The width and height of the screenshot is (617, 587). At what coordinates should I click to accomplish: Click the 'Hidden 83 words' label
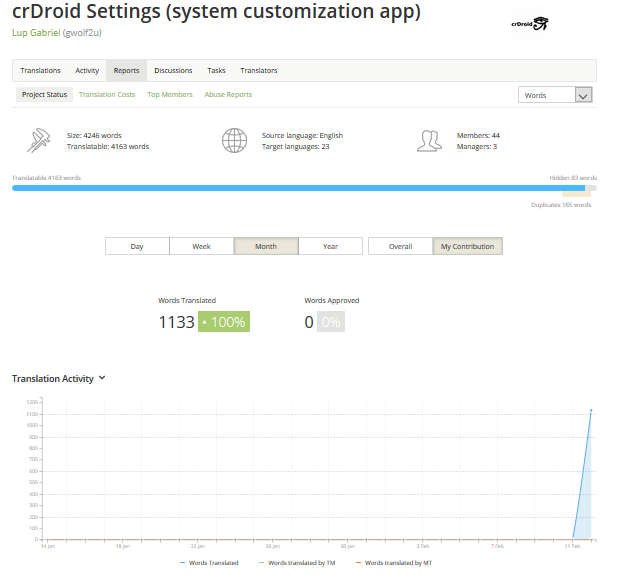[x=573, y=178]
